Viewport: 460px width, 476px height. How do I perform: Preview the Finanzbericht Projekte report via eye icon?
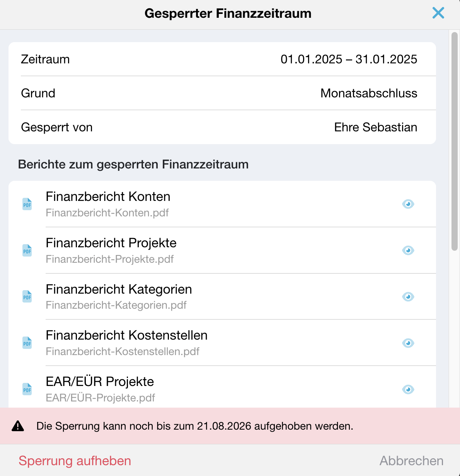(x=408, y=250)
